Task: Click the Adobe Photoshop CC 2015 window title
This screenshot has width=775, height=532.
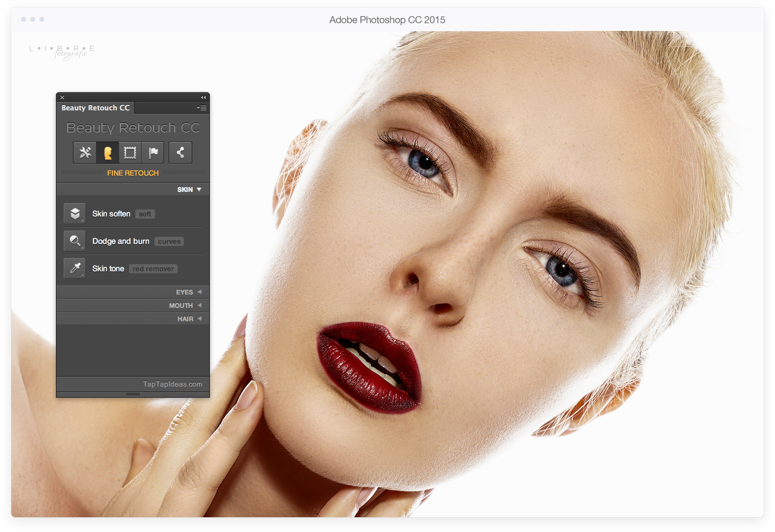Action: 387,20
